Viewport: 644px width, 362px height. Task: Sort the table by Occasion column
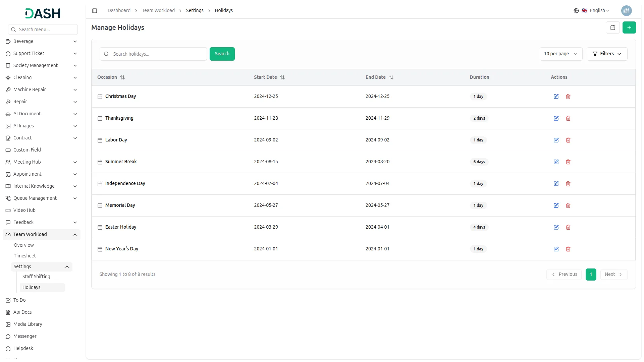pyautogui.click(x=122, y=77)
